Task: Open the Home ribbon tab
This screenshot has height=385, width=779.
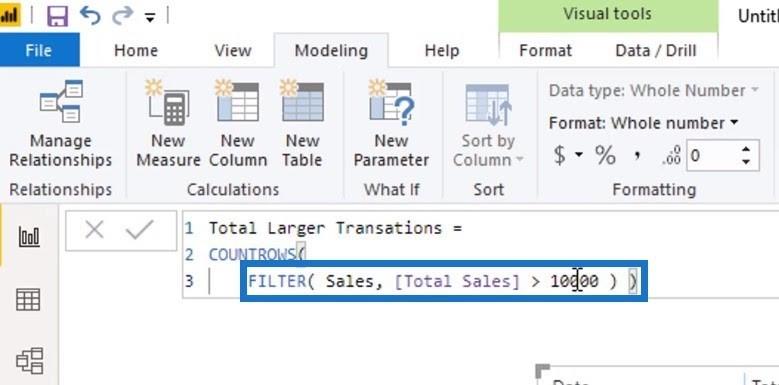Action: pyautogui.click(x=136, y=51)
